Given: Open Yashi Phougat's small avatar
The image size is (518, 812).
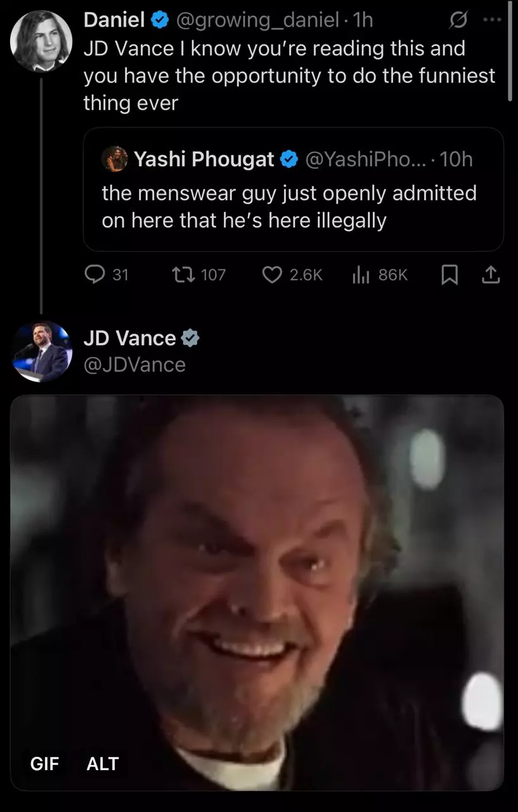Looking at the screenshot, I should point(115,159).
